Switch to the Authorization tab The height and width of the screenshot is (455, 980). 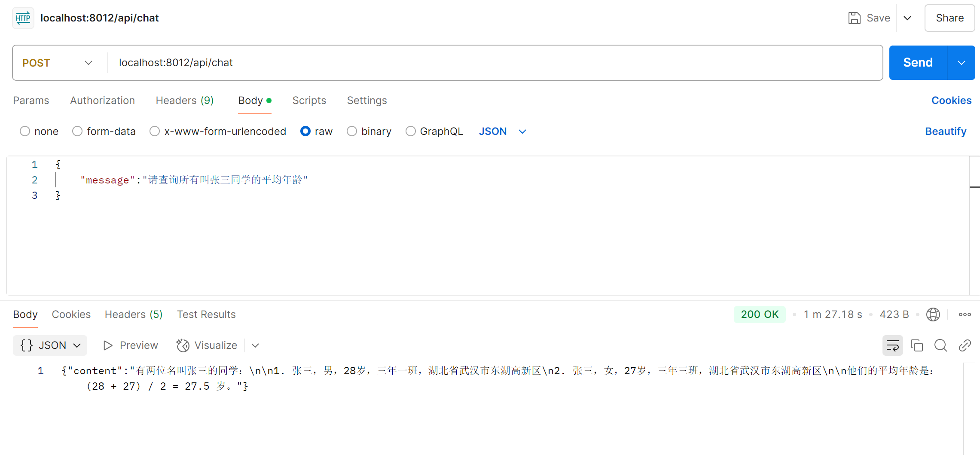pyautogui.click(x=102, y=100)
